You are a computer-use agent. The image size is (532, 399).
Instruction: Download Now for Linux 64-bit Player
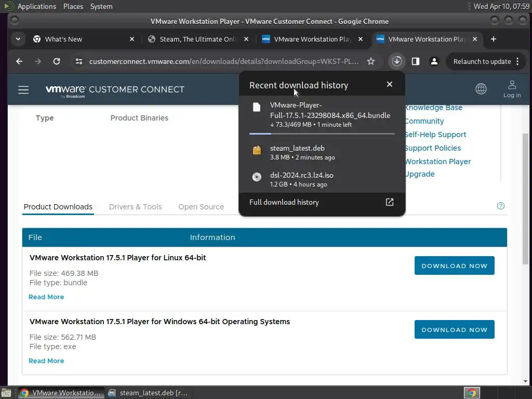point(454,265)
